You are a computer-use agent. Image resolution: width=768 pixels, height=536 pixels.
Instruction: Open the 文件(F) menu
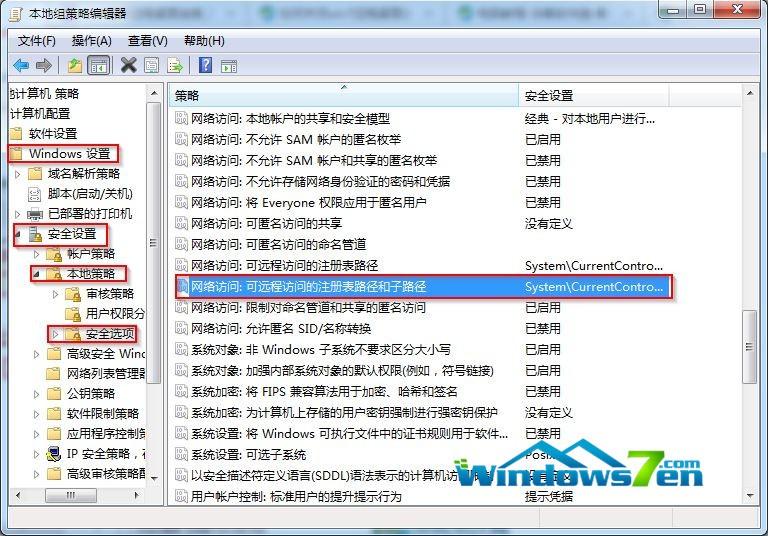coord(37,41)
